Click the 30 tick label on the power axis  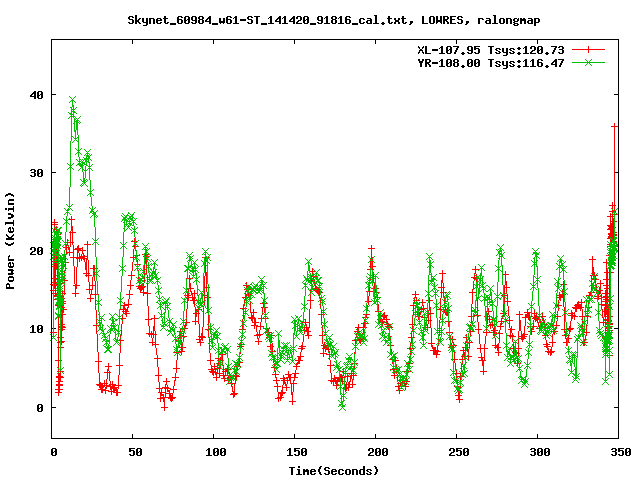(x=37, y=173)
